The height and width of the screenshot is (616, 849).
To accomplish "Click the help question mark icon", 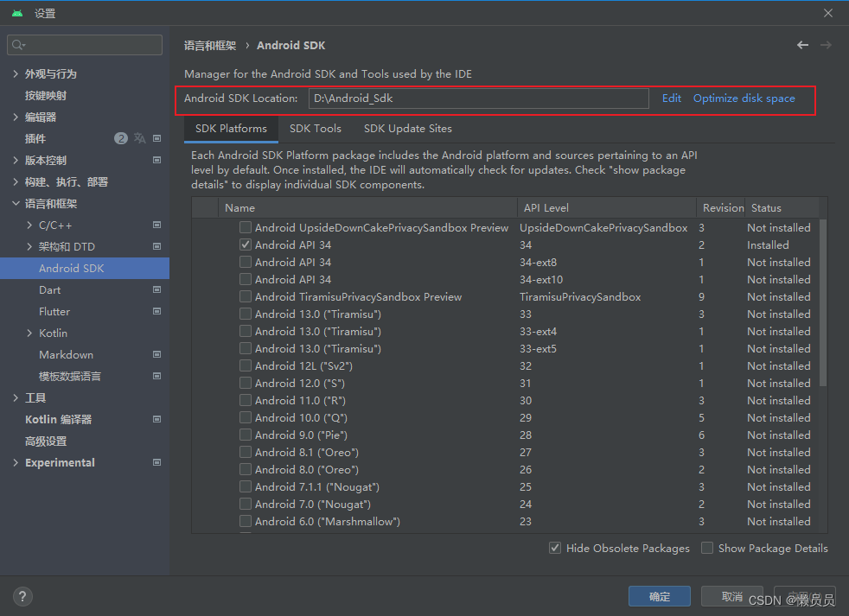I will pyautogui.click(x=22, y=596).
